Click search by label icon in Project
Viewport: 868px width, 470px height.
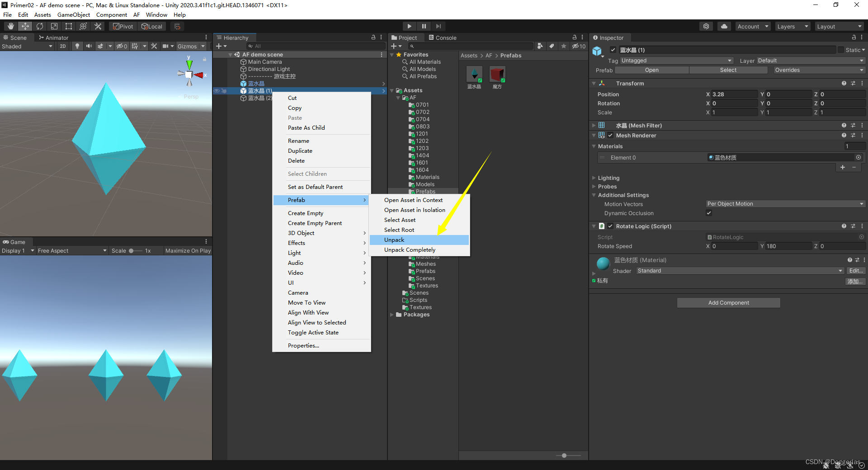point(552,46)
